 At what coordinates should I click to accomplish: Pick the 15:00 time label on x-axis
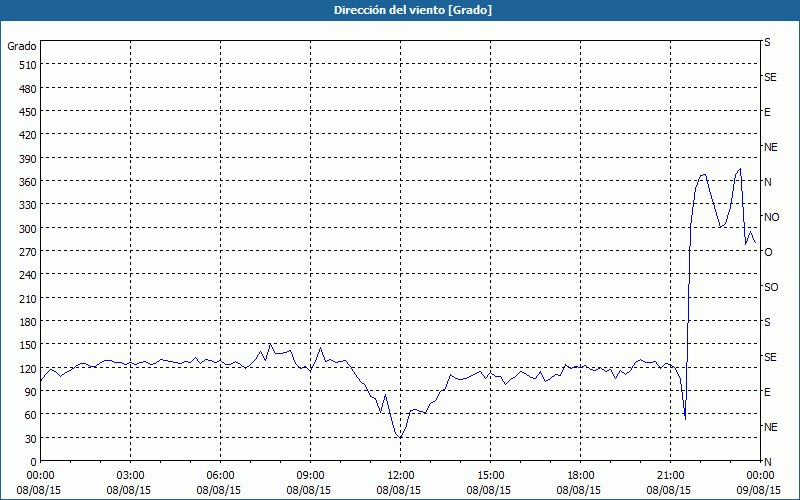point(490,476)
